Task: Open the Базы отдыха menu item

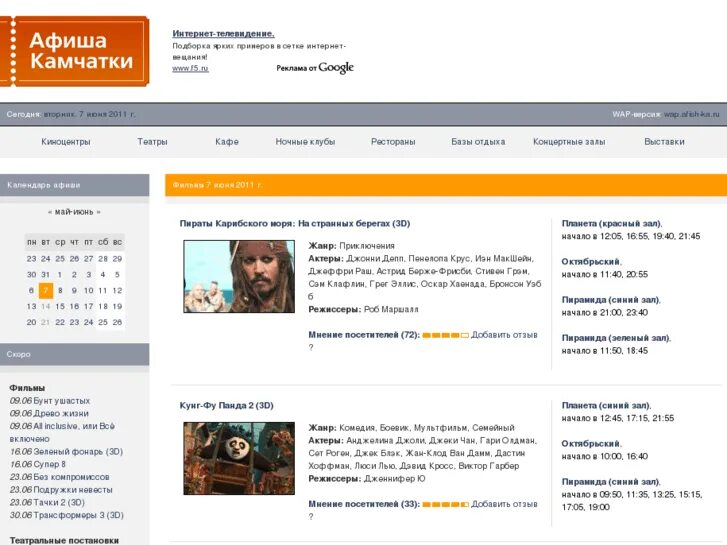Action: [x=478, y=141]
